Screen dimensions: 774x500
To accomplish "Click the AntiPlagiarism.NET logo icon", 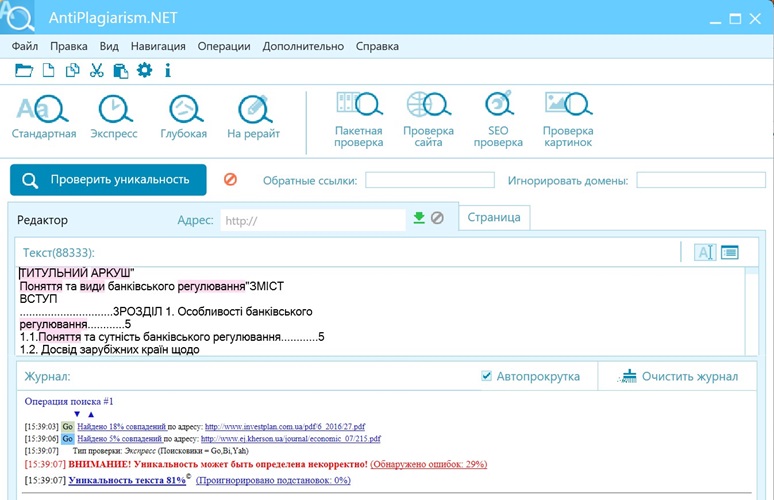I will (17, 16).
